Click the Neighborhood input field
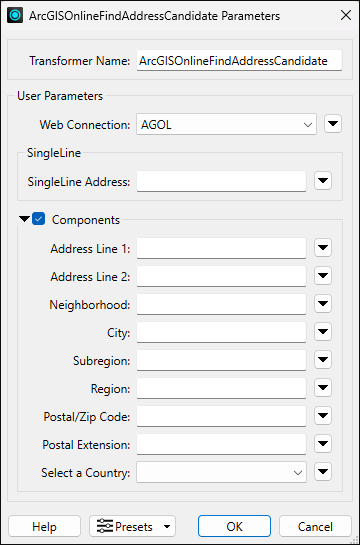 [221, 304]
